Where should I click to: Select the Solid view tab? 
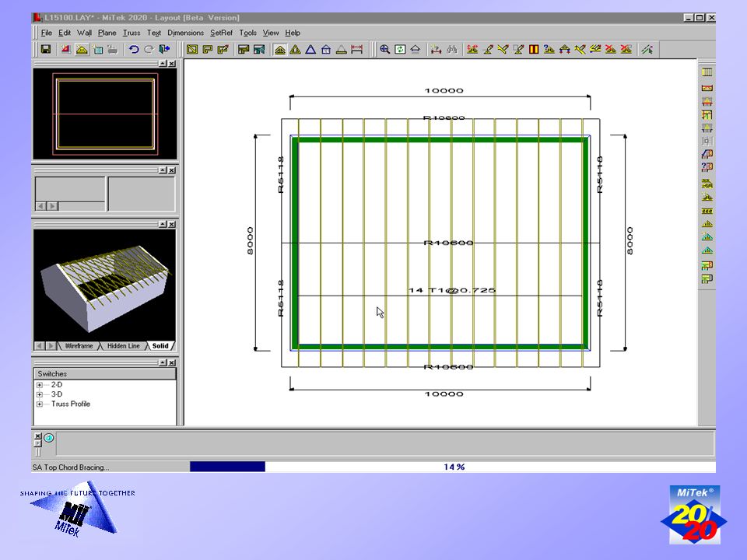(160, 346)
